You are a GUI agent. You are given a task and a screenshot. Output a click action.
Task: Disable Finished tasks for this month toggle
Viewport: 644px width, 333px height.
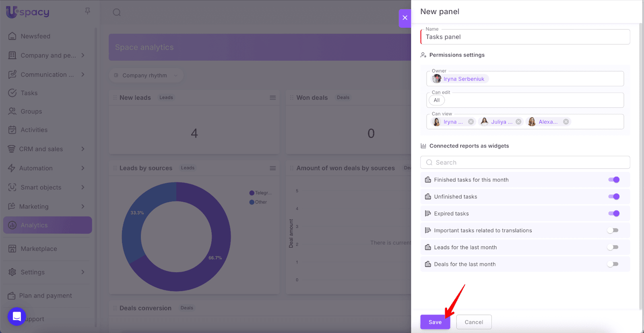(613, 180)
